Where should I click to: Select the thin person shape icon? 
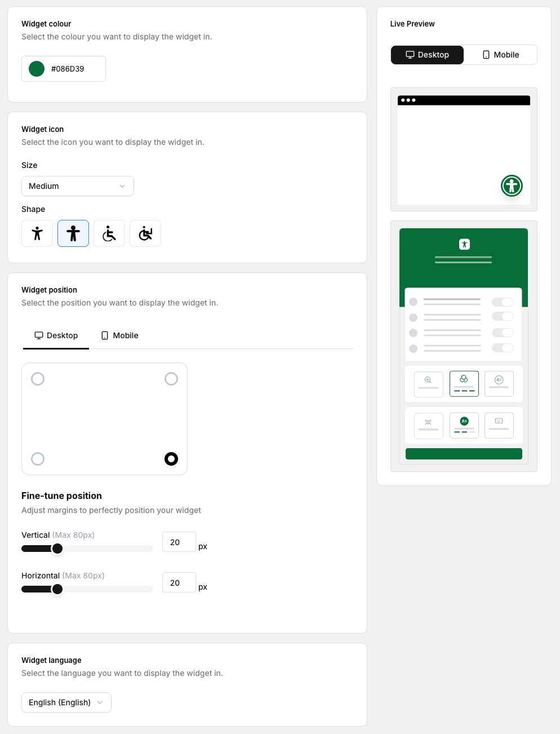[x=37, y=233]
